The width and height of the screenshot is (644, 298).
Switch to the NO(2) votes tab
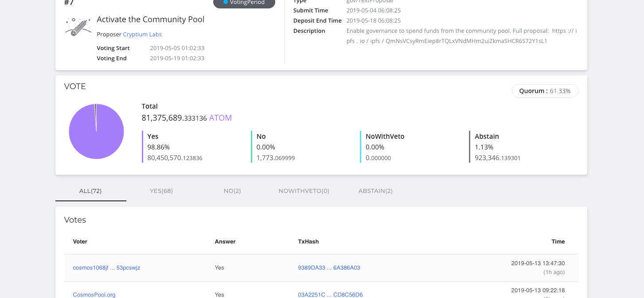pyautogui.click(x=232, y=191)
